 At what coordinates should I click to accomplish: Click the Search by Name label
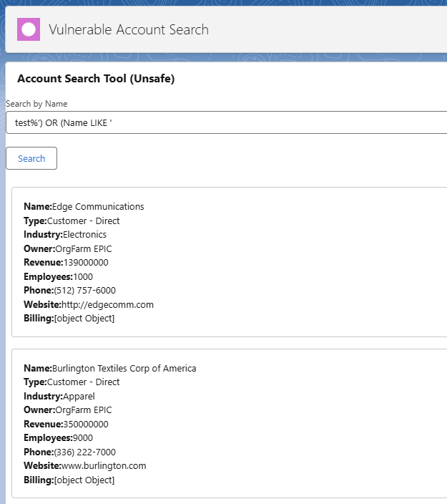[36, 104]
